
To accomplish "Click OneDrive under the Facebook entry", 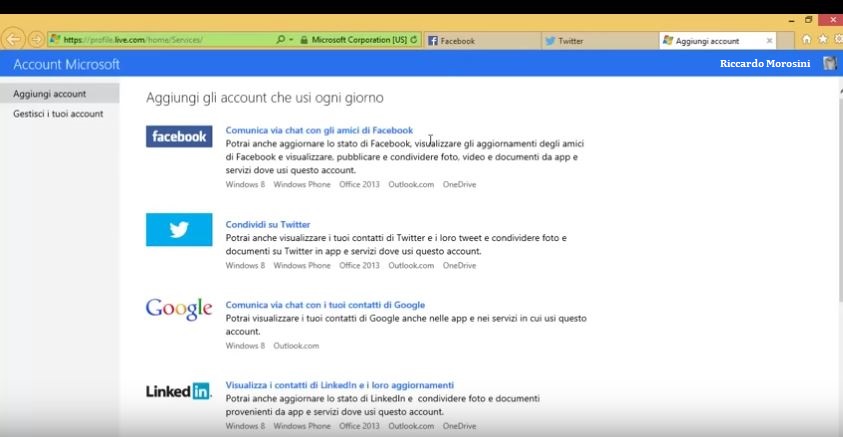I will [460, 184].
